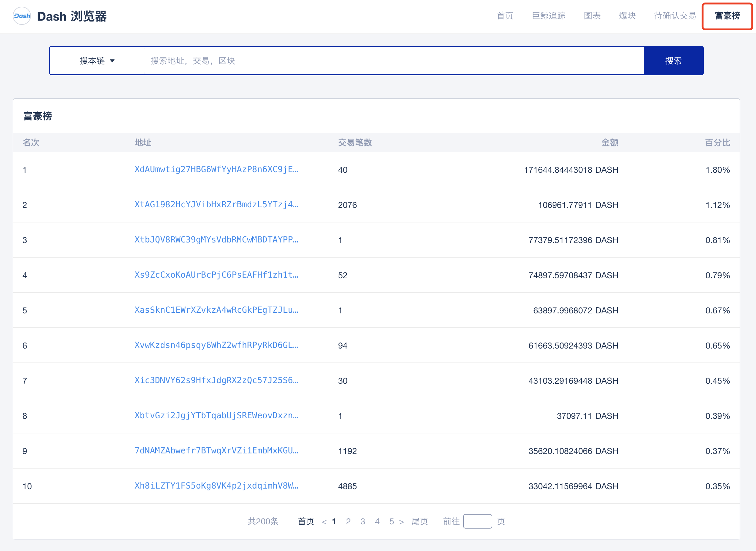756x551 pixels.
Task: Open the 爆块 nav item
Action: (x=627, y=16)
